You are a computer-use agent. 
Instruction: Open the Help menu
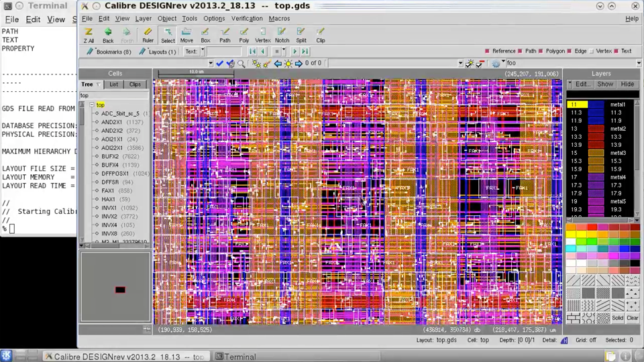click(632, 19)
